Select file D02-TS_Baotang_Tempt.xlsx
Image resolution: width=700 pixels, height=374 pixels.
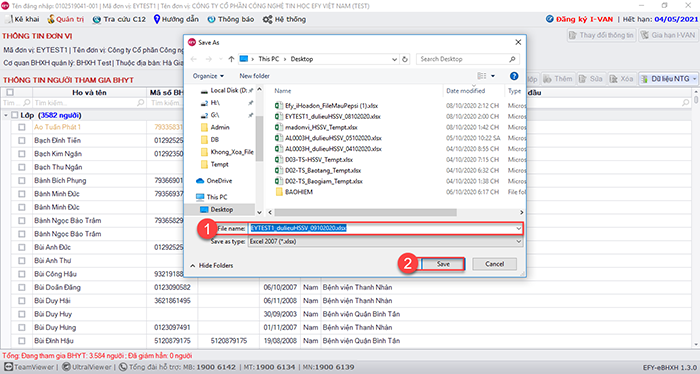point(318,170)
